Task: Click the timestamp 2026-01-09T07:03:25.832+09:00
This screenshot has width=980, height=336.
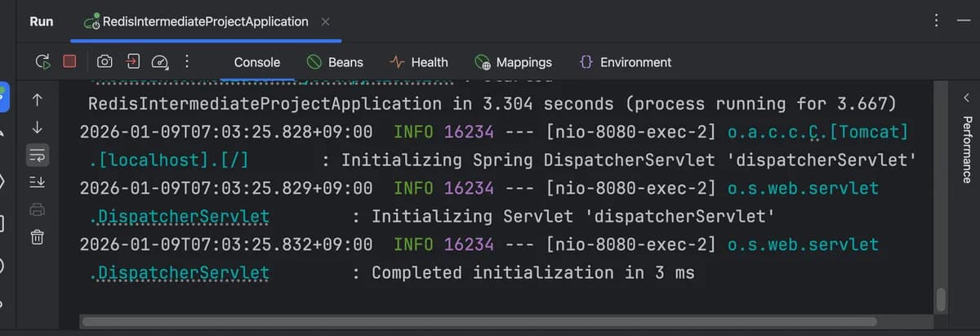Action: tap(226, 244)
